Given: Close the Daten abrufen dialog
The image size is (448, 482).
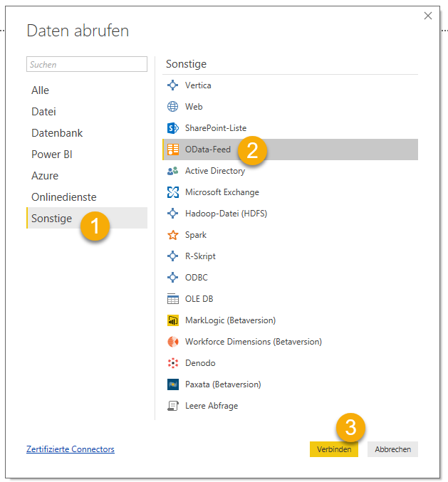Looking at the screenshot, I should click(x=428, y=16).
